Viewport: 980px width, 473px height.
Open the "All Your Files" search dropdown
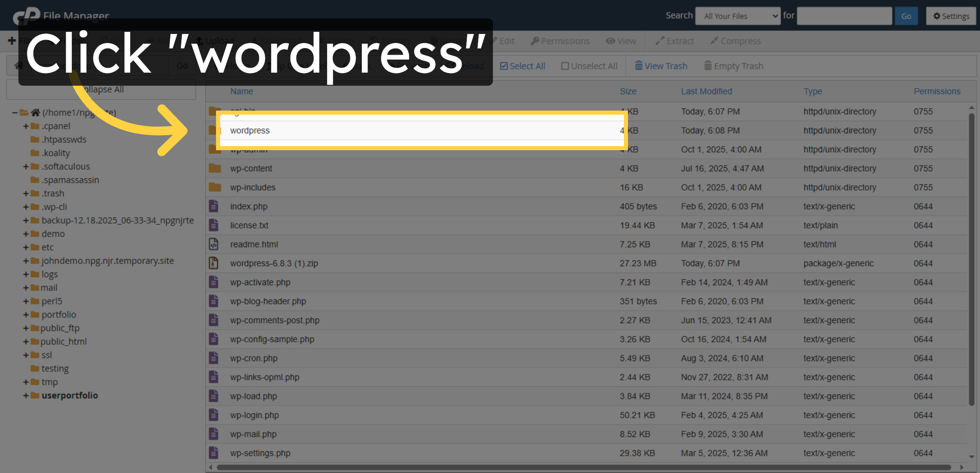[737, 16]
